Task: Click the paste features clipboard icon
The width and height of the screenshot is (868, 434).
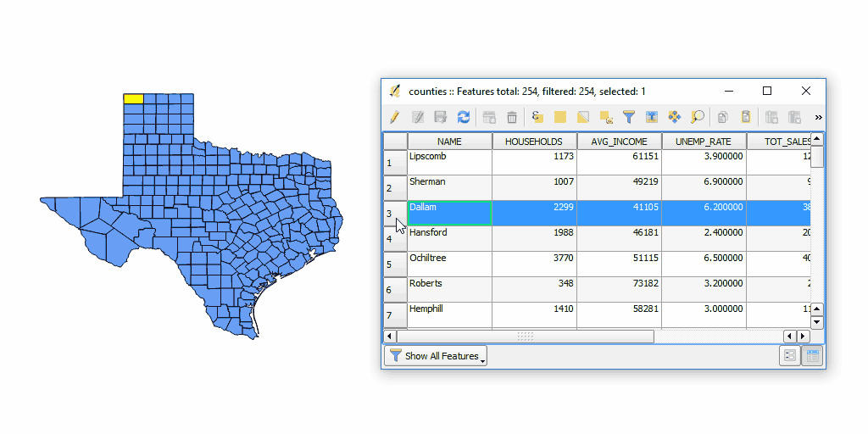Action: point(746,117)
